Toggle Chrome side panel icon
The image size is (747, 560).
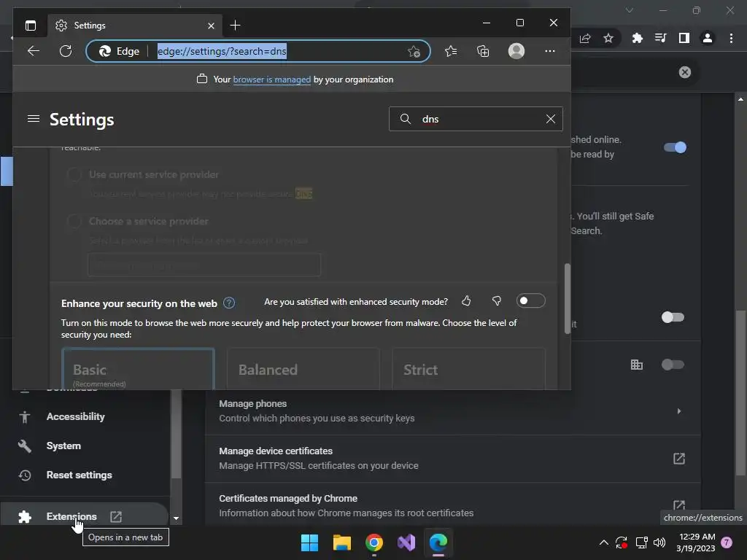click(684, 38)
